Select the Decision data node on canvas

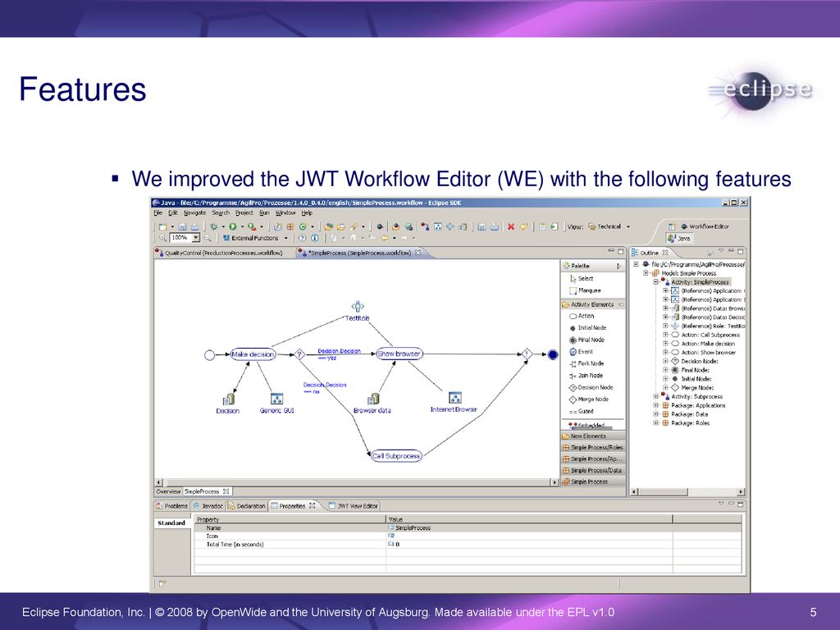pos(228,404)
